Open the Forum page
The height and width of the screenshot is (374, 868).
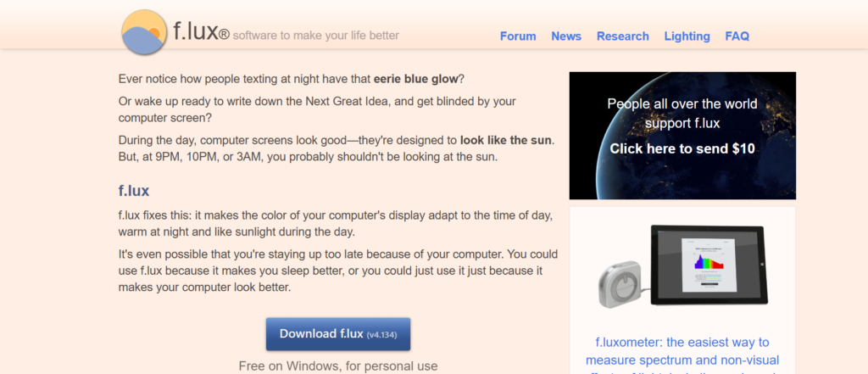tap(518, 36)
